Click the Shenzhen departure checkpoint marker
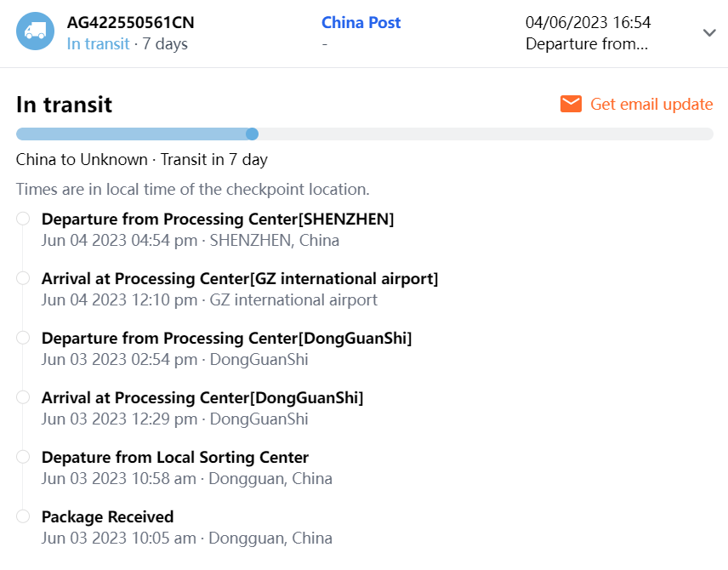Viewport: 728px width, 570px height. click(23, 219)
